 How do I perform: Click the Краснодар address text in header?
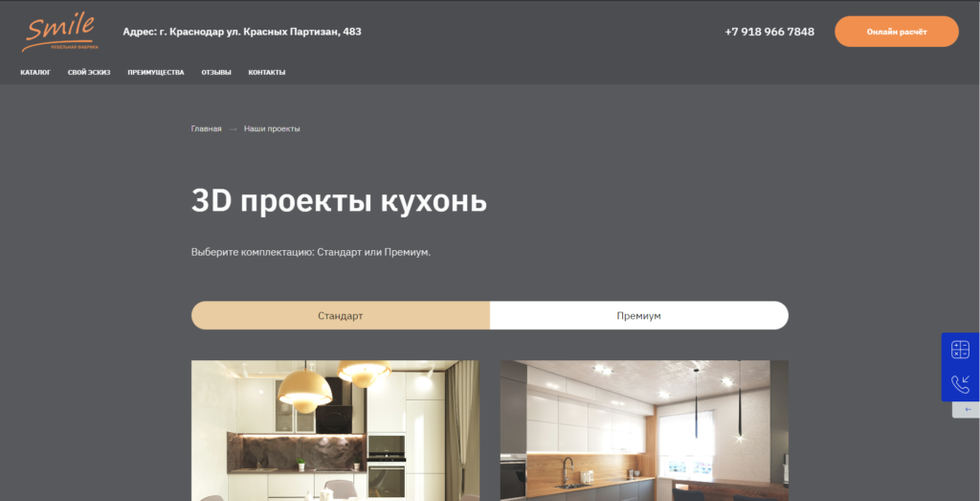point(242,32)
